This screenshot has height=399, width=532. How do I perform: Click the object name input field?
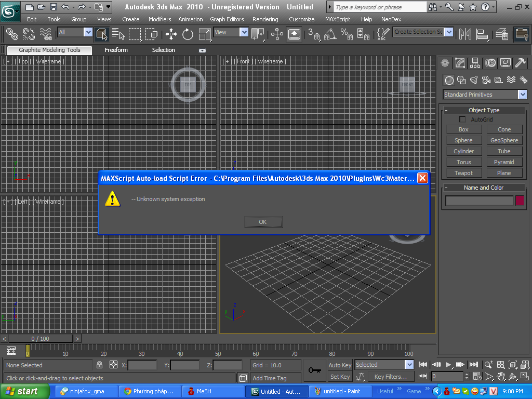pyautogui.click(x=479, y=201)
